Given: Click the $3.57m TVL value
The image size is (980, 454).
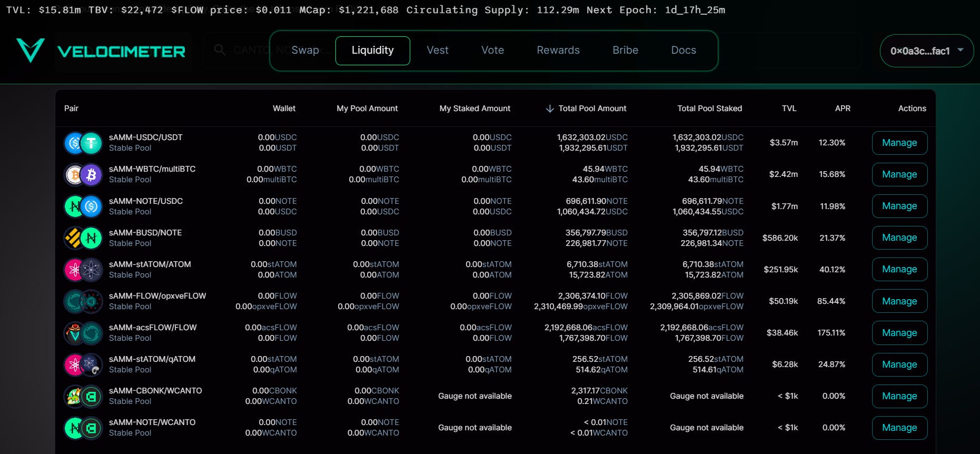Looking at the screenshot, I should coord(784,143).
